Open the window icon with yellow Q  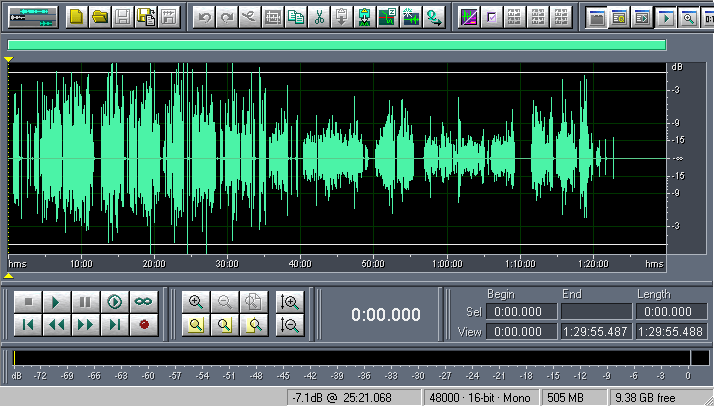click(619, 17)
